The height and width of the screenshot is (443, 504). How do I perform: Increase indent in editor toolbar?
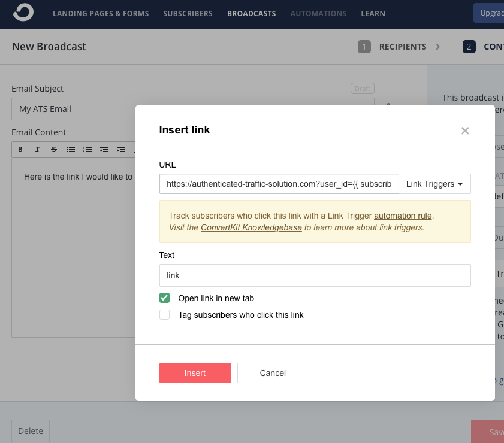coord(121,150)
